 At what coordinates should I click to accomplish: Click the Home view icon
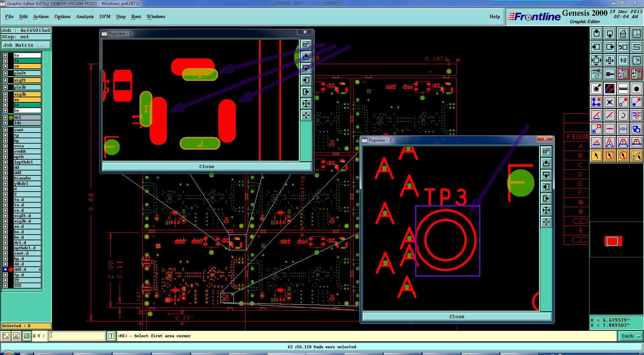point(623,34)
